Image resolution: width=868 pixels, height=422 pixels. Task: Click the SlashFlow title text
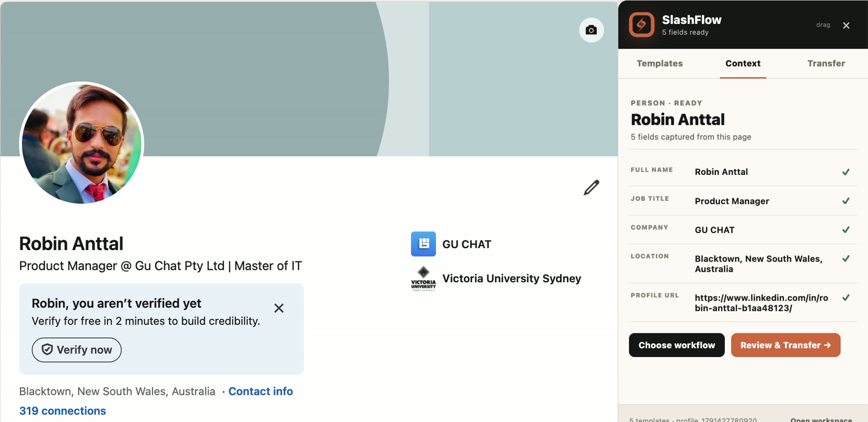(692, 20)
